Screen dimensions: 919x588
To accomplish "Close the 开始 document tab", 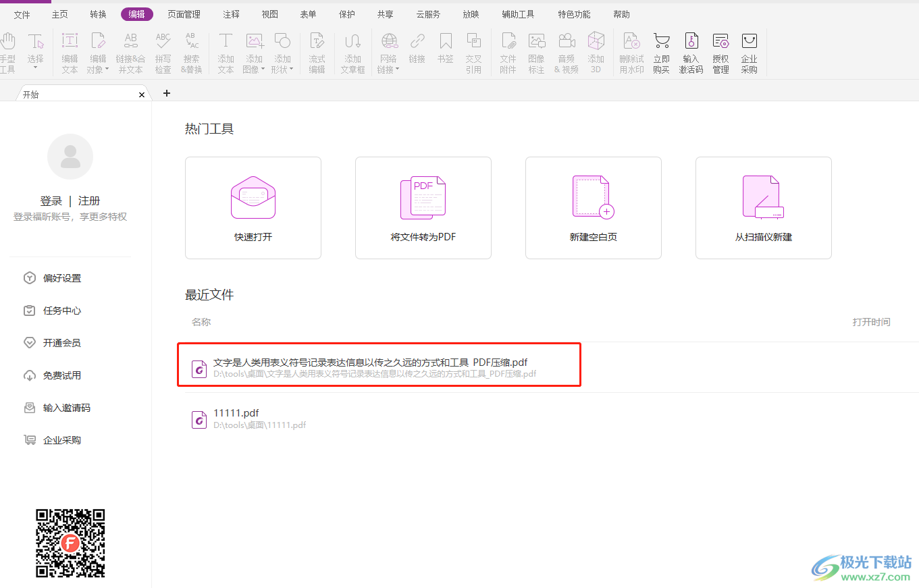I will click(x=142, y=95).
